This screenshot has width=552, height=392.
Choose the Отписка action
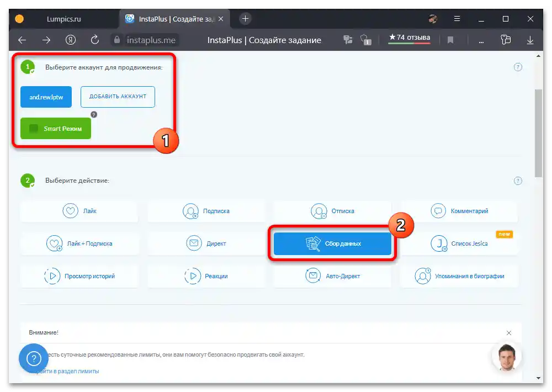point(333,211)
